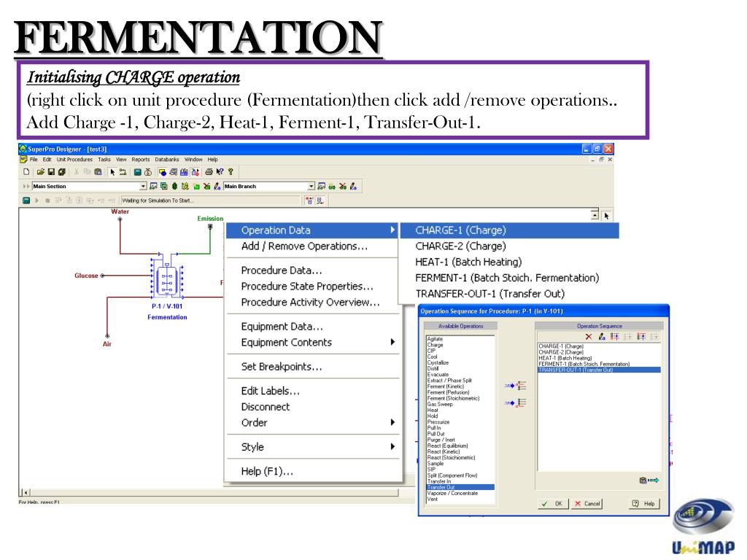Select the connect streams tool icon
This screenshot has width=747, height=560.
click(x=123, y=172)
